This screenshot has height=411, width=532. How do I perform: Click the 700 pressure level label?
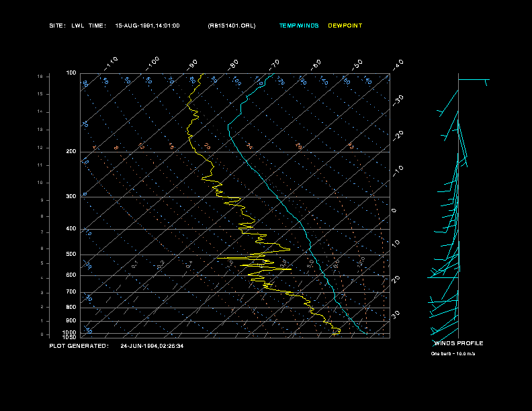71,292
